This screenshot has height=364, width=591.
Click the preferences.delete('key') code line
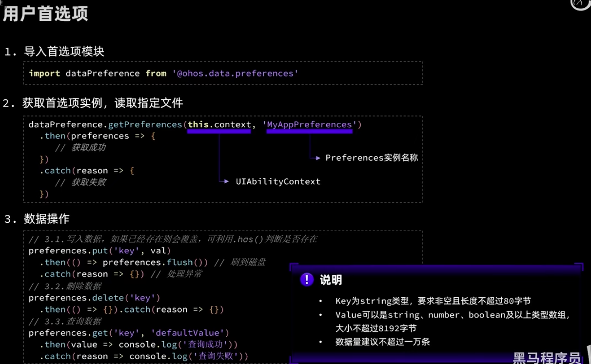[94, 298]
